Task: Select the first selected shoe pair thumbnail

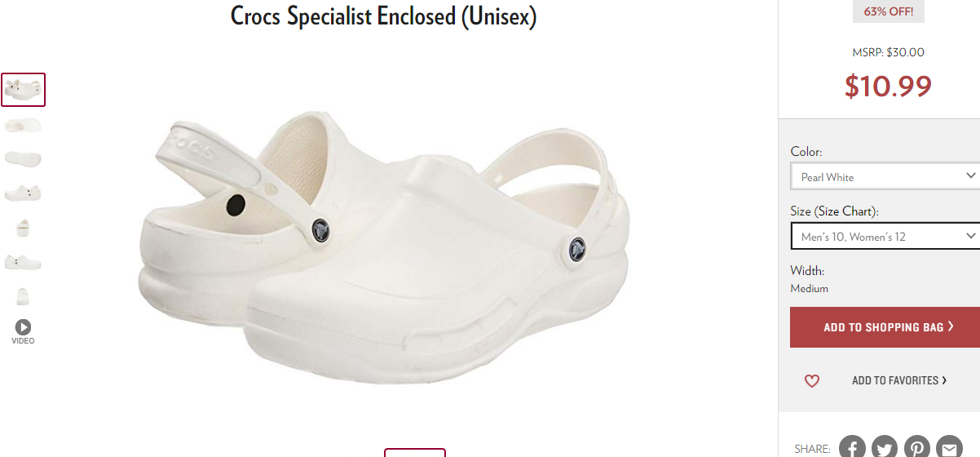Action: tap(23, 90)
